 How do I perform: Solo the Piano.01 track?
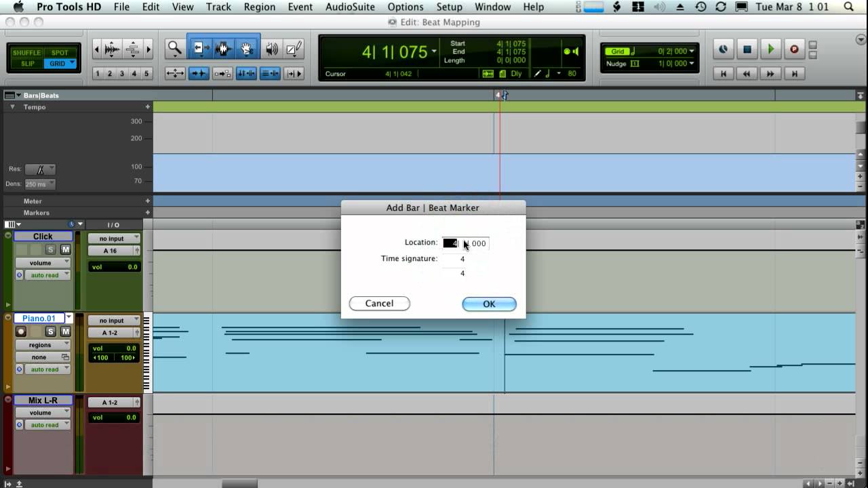(50, 331)
